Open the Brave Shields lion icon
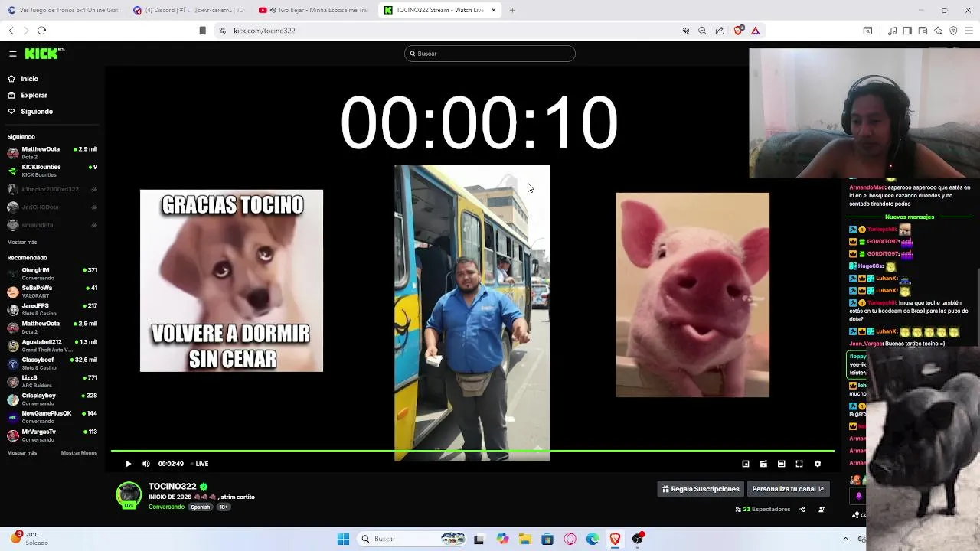Screen dimensions: 980x551 [738, 31]
